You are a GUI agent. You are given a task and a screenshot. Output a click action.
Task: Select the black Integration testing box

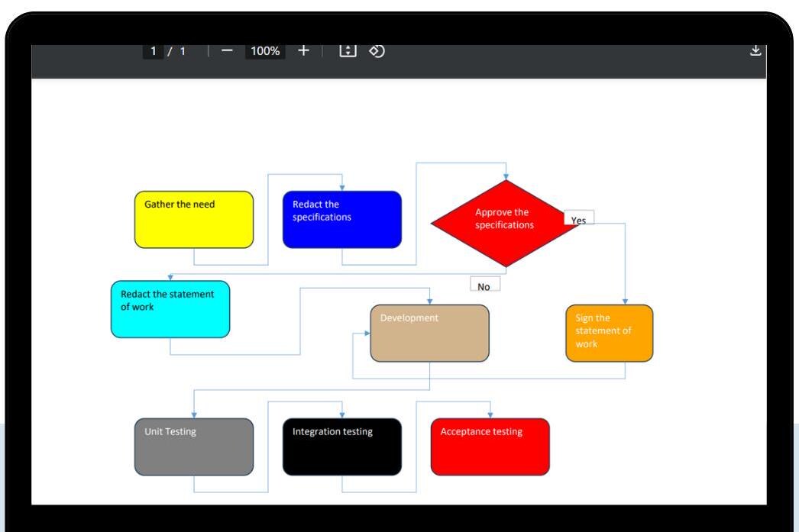click(341, 446)
